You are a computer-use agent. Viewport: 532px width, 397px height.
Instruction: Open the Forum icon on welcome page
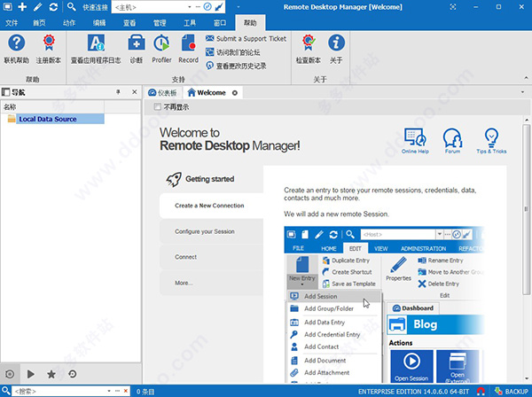452,141
